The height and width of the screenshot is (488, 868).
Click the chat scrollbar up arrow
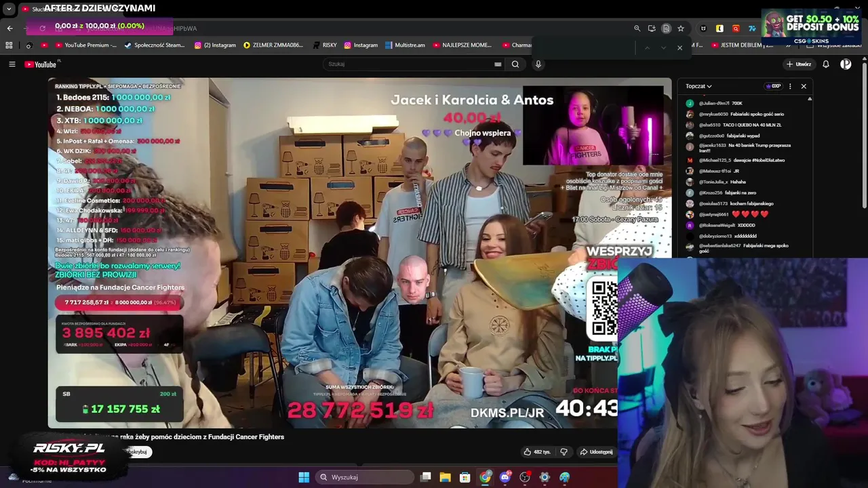point(810,99)
